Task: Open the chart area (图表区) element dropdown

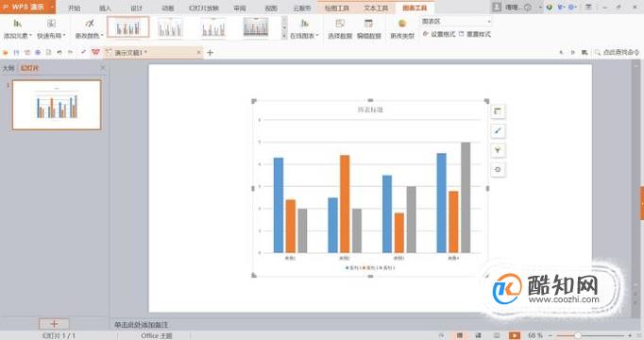Action: pos(456,22)
